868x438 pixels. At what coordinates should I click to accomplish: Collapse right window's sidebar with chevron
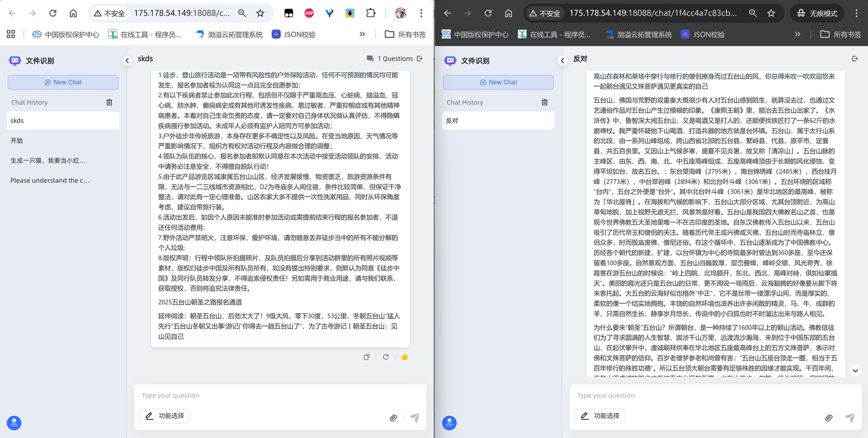click(x=563, y=61)
